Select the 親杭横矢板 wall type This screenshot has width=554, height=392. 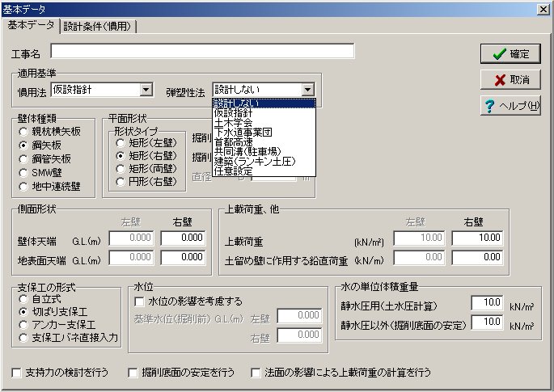pos(25,131)
